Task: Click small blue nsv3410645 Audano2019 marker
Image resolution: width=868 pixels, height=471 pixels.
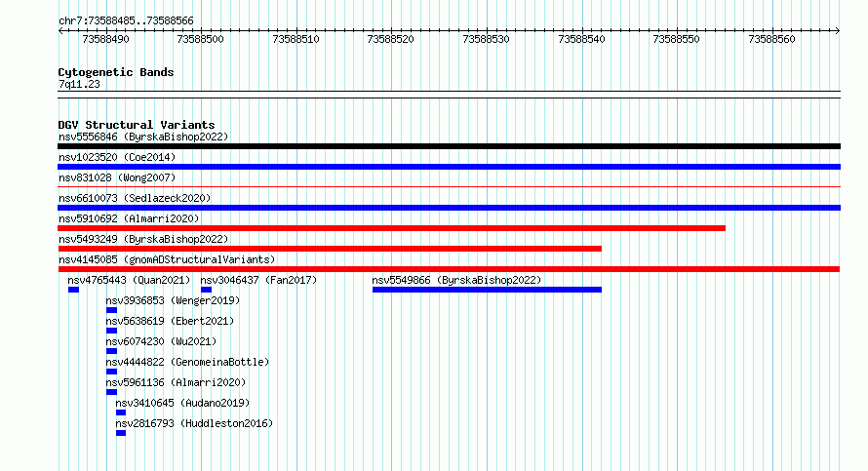Action: point(121,412)
